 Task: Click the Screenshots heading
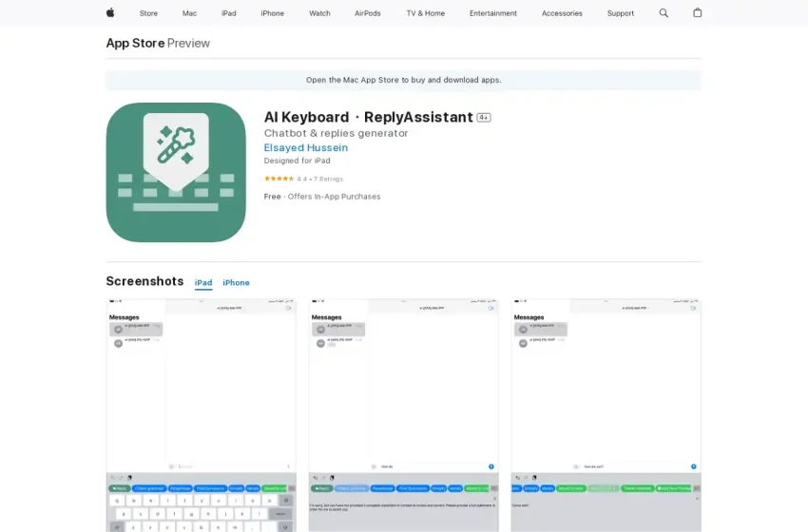click(144, 281)
